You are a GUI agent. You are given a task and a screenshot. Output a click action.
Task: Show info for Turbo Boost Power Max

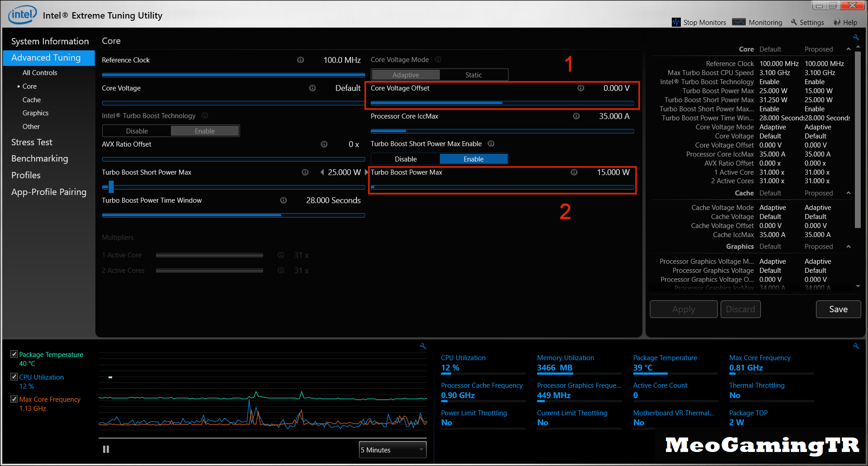(574, 172)
